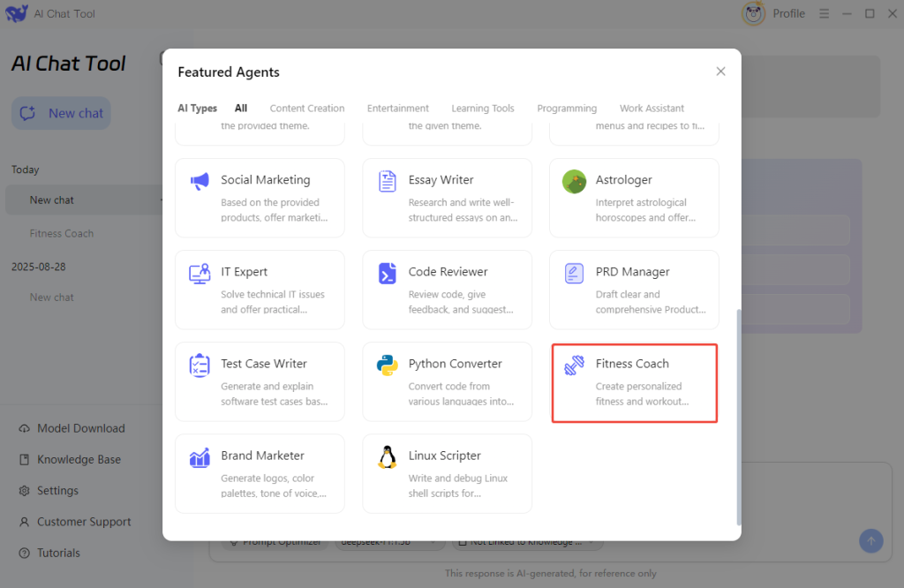Screen dimensions: 904x588
Task: Select the Essay Writer document icon
Action: click(387, 181)
